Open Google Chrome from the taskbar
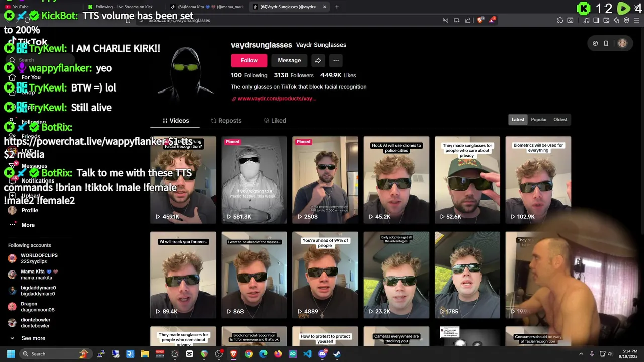 tap(249, 354)
